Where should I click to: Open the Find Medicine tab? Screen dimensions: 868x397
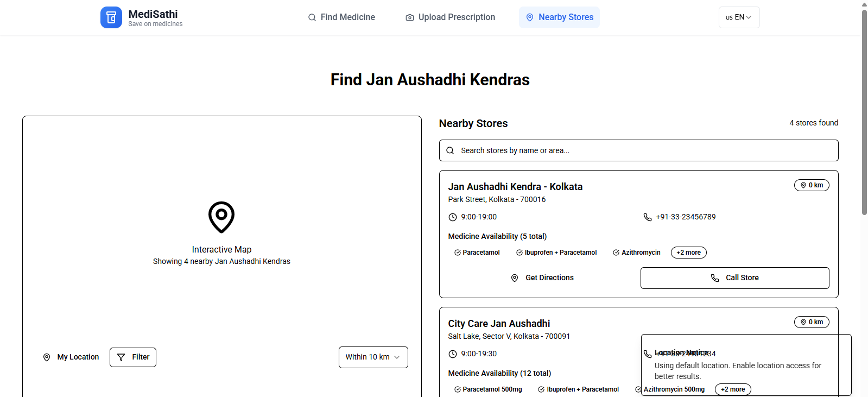341,17
